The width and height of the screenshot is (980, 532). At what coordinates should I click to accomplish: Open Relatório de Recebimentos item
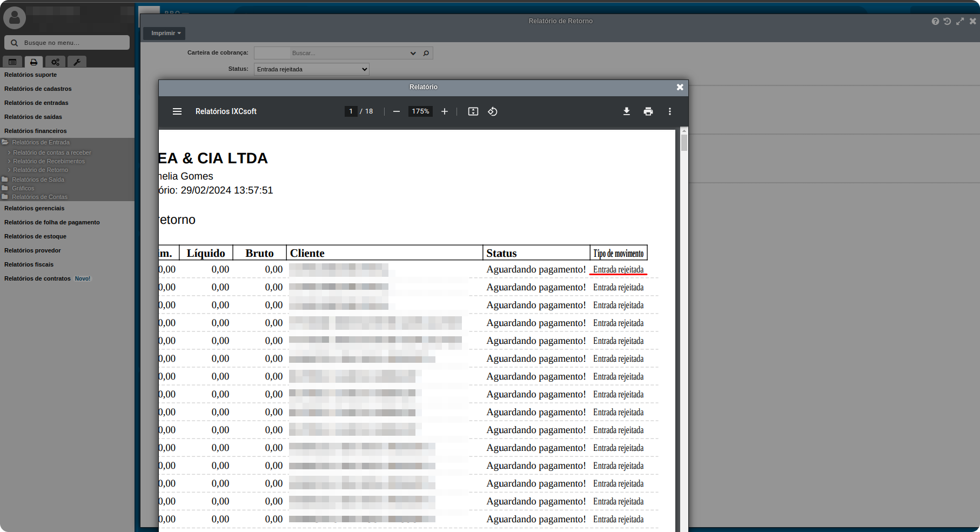click(49, 161)
